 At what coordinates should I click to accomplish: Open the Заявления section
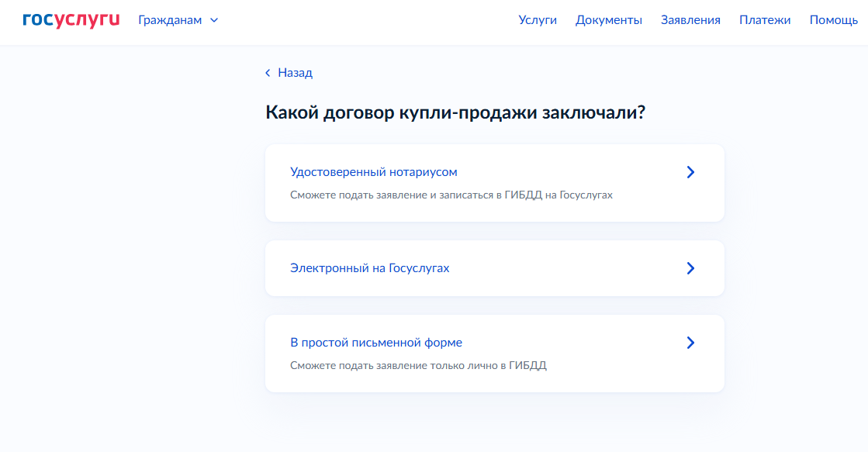690,20
